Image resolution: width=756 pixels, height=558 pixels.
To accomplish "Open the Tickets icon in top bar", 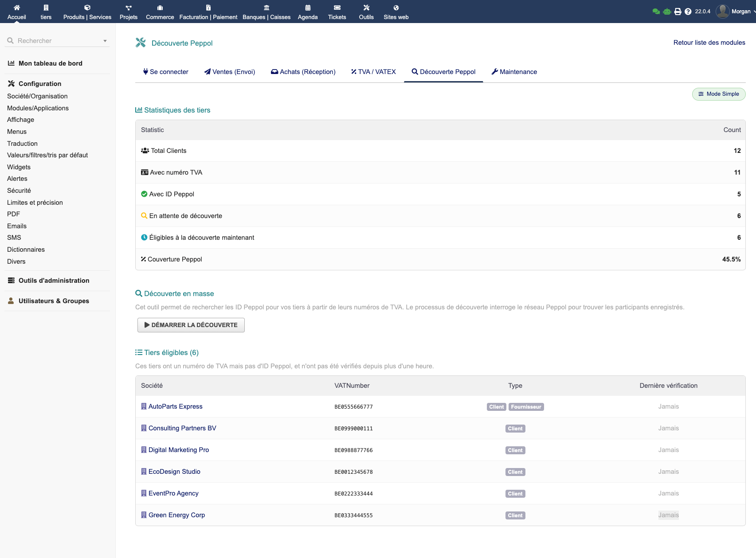I will (337, 8).
